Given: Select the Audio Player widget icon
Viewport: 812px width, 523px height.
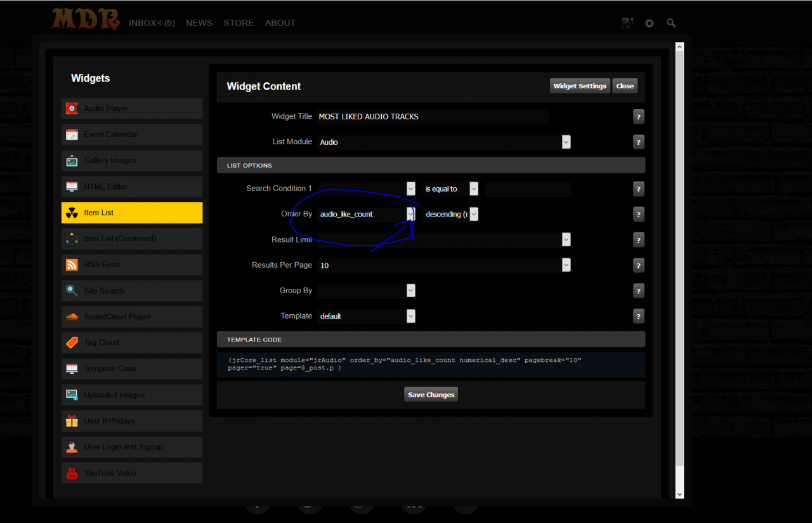Looking at the screenshot, I should coord(72,109).
